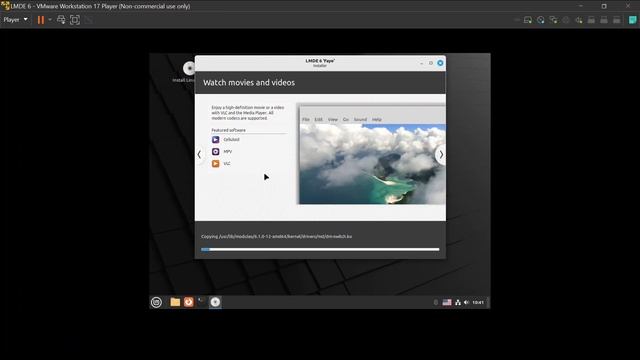The height and width of the screenshot is (360, 640).
Task: Select the 'VLC' label
Action: point(227,164)
